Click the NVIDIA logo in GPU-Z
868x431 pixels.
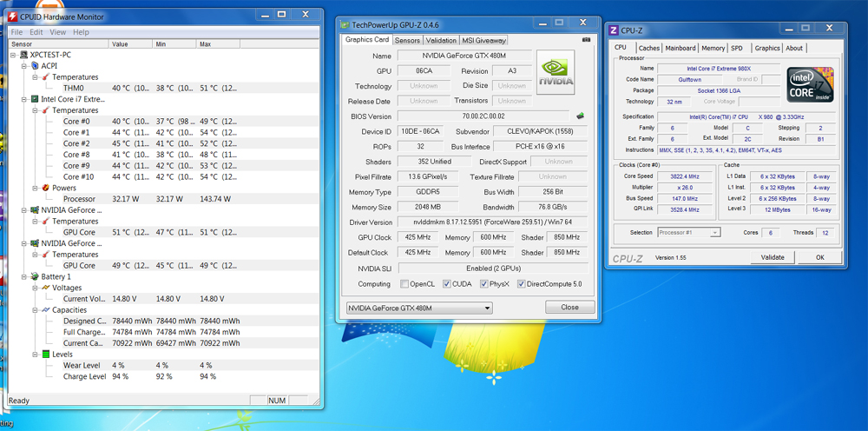[556, 72]
